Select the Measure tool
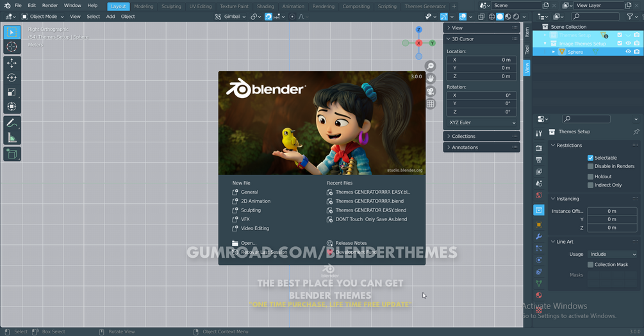This screenshot has width=644, height=336. click(x=12, y=138)
